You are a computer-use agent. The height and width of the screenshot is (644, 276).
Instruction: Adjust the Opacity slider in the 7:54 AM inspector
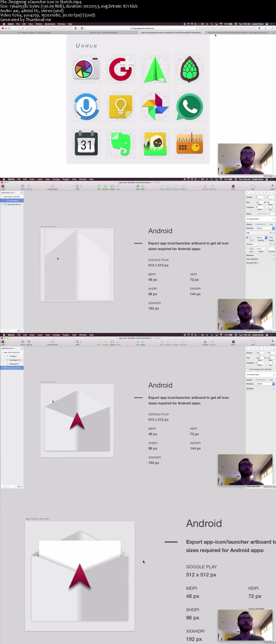(x=261, y=224)
